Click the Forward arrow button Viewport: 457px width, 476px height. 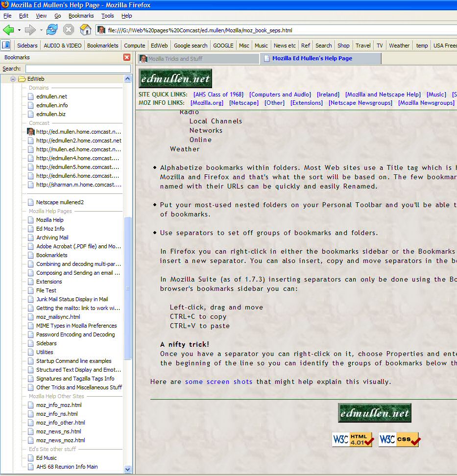coord(30,30)
